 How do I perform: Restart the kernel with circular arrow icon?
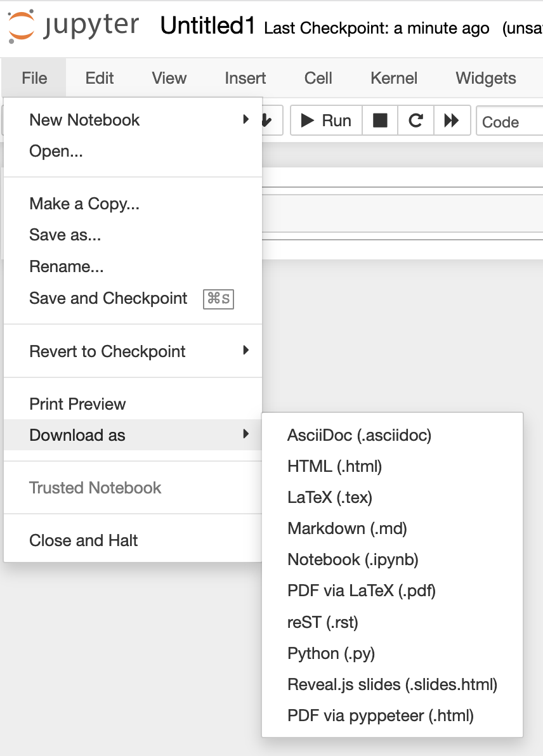415,120
